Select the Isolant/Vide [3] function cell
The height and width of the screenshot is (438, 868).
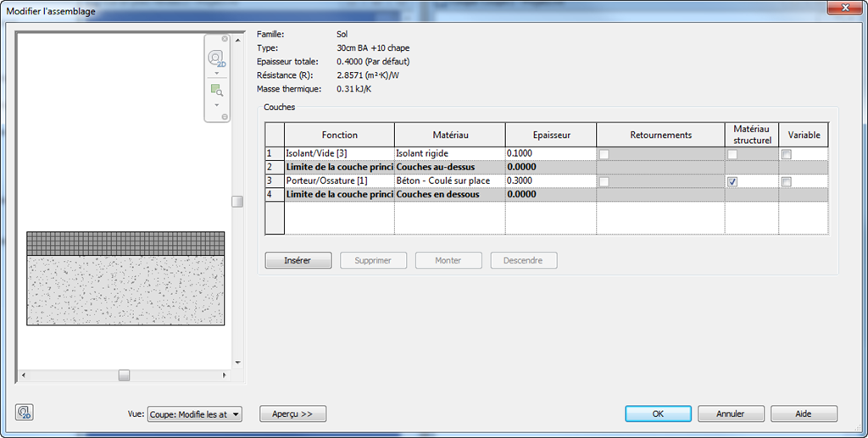point(338,153)
